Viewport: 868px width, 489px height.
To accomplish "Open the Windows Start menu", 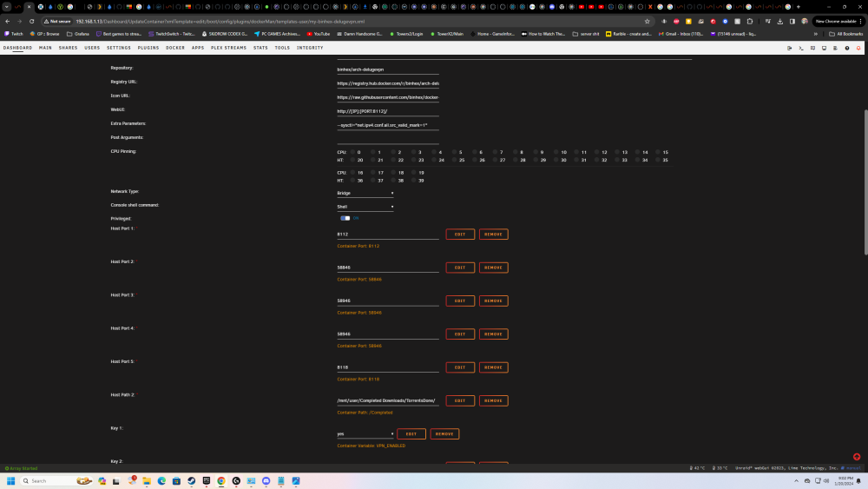I will click(10, 480).
